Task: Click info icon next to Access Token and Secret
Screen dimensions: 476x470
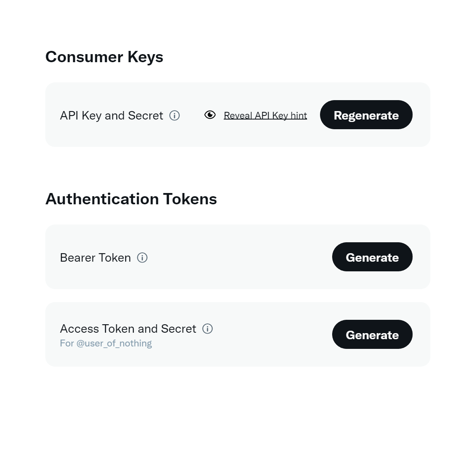Action: (208, 329)
